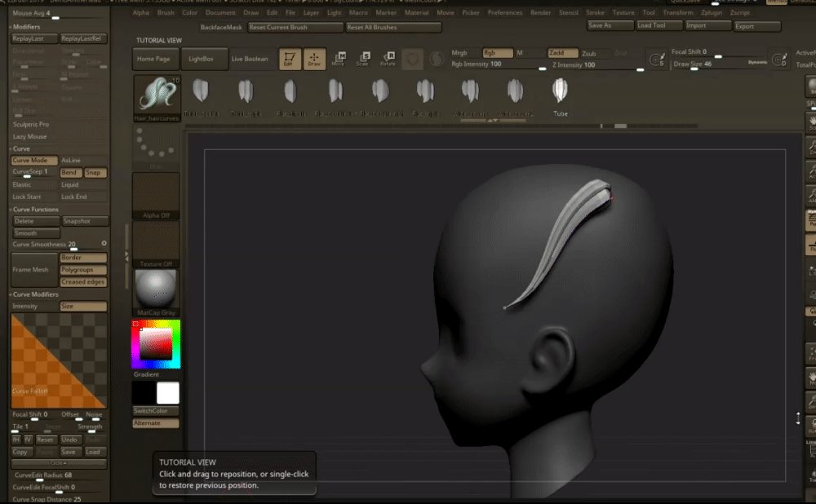Click Reset Current Brush
Image resolution: width=816 pixels, height=504 pixels.
pyautogui.click(x=295, y=27)
